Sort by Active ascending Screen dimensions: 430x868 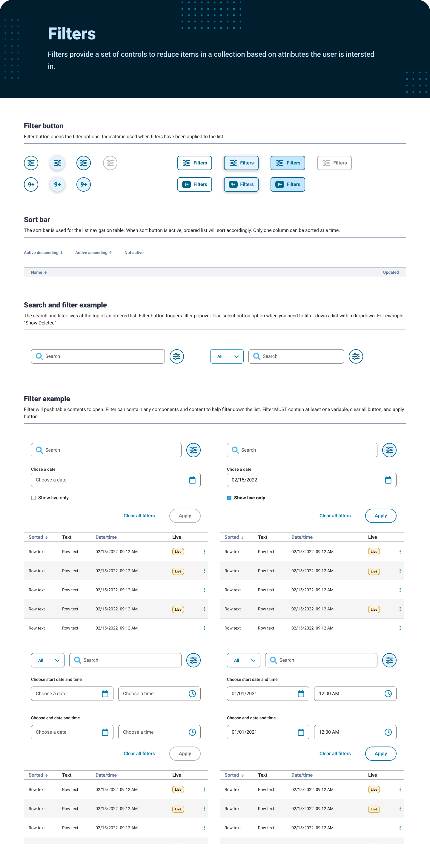(94, 253)
